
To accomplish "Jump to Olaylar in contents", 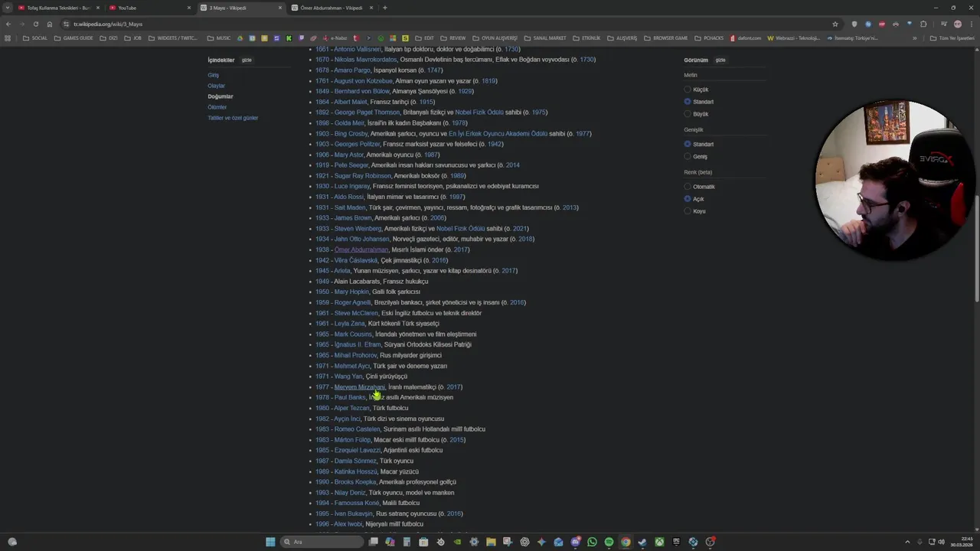I will click(x=217, y=86).
